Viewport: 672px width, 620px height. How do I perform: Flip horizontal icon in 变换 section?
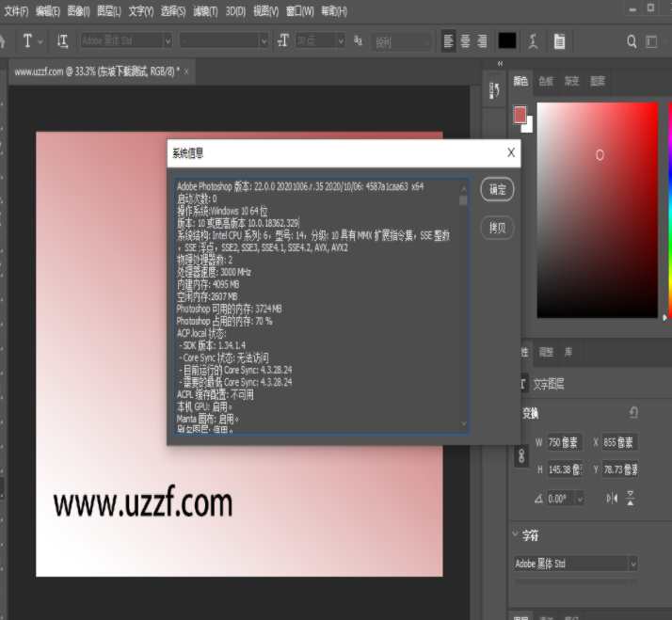[612, 499]
